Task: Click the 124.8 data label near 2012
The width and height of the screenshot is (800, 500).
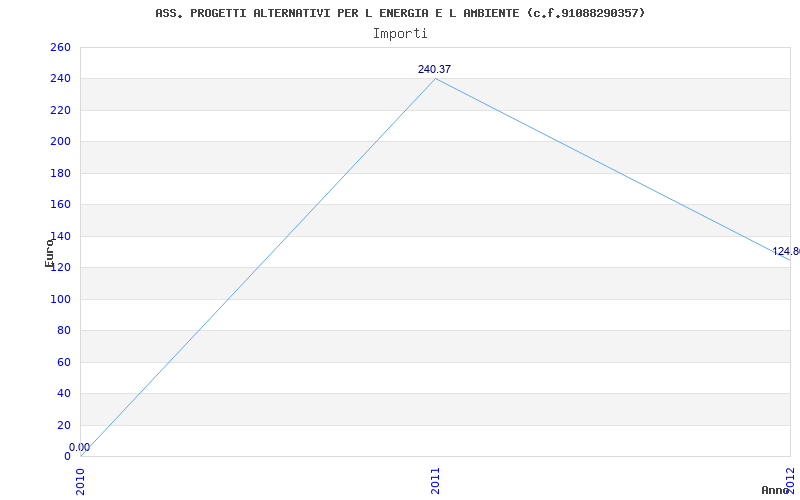Action: (786, 252)
